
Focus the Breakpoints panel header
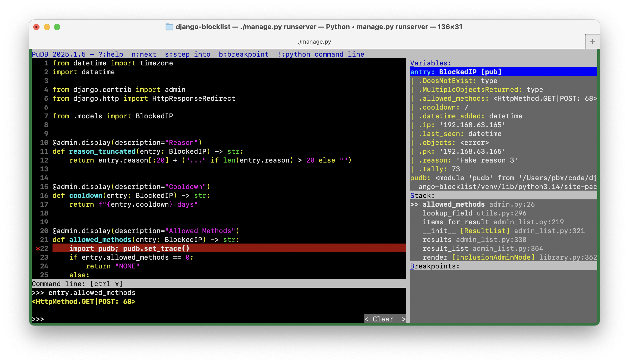(435, 266)
